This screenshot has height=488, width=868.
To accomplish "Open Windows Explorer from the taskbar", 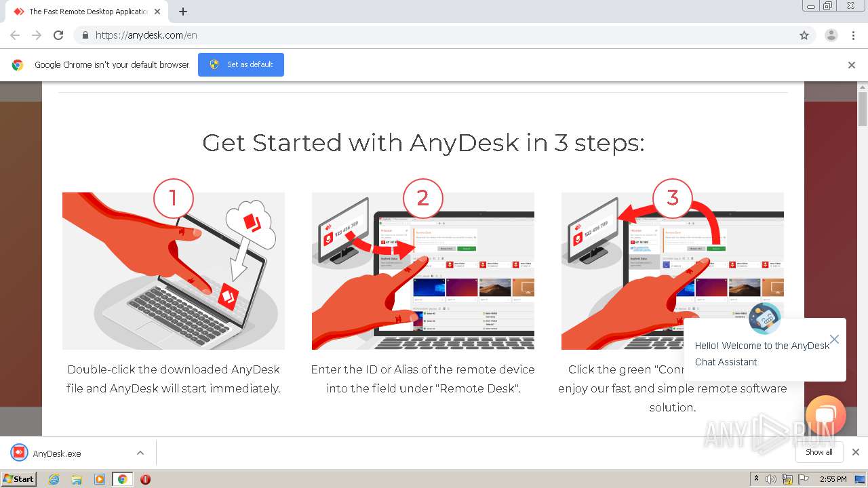I will click(77, 479).
